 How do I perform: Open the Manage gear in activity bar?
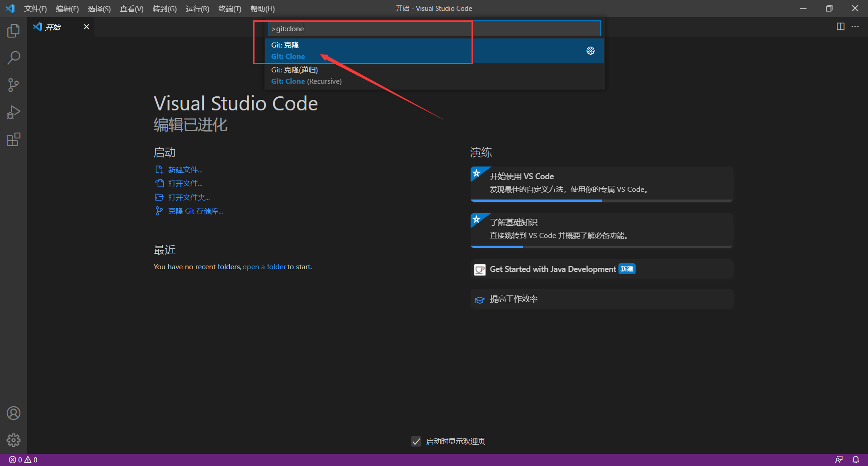14,440
